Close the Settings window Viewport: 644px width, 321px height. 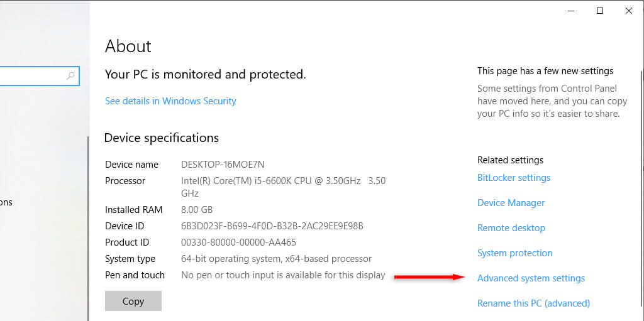(x=629, y=11)
